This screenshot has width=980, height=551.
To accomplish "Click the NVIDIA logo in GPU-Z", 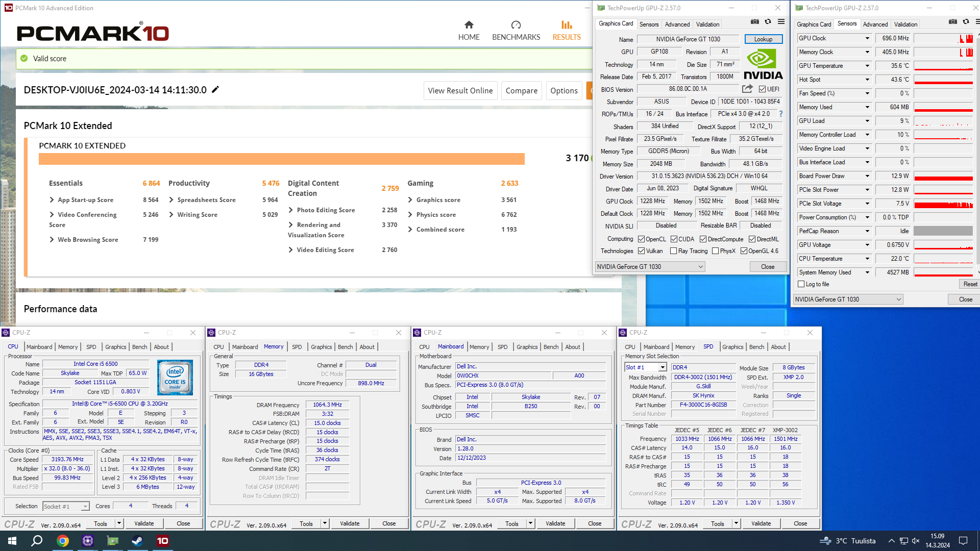I will (x=763, y=64).
